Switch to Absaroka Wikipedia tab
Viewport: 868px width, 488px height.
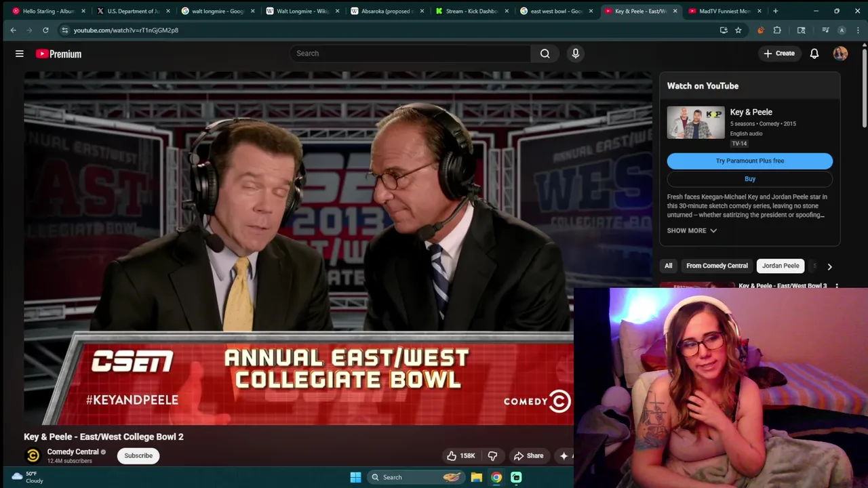pos(387,11)
